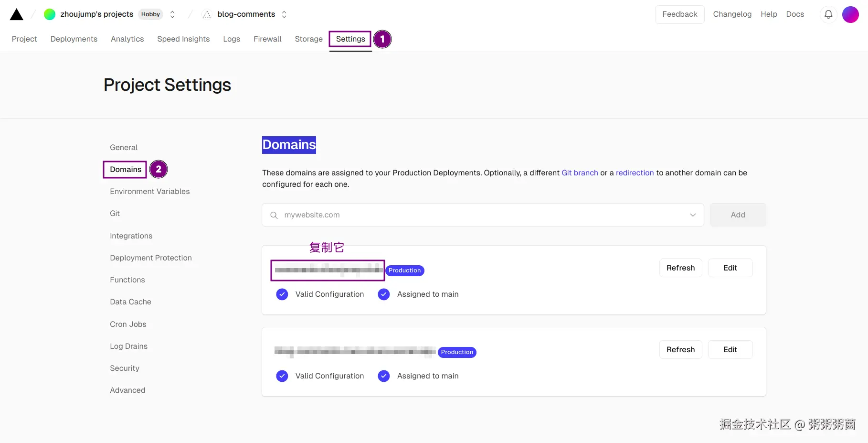Click "Assigned to main" text in second domain card
Screen dimensions: 868x443
click(428, 376)
